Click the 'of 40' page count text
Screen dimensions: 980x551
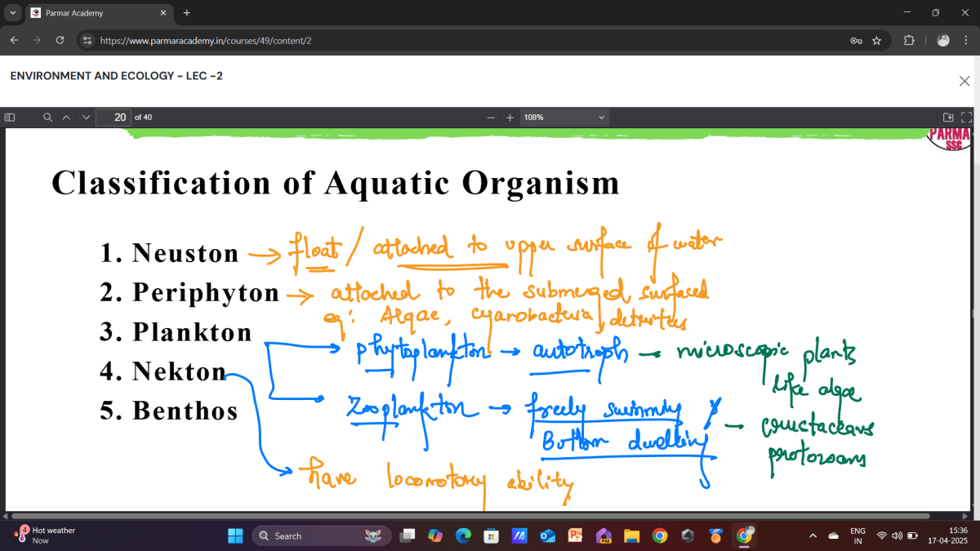tap(143, 118)
